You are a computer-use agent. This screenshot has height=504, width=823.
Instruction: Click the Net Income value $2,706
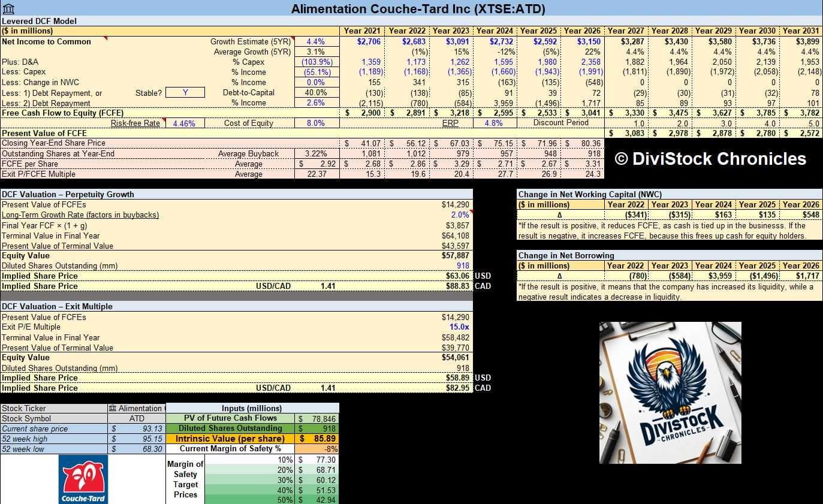pos(369,41)
